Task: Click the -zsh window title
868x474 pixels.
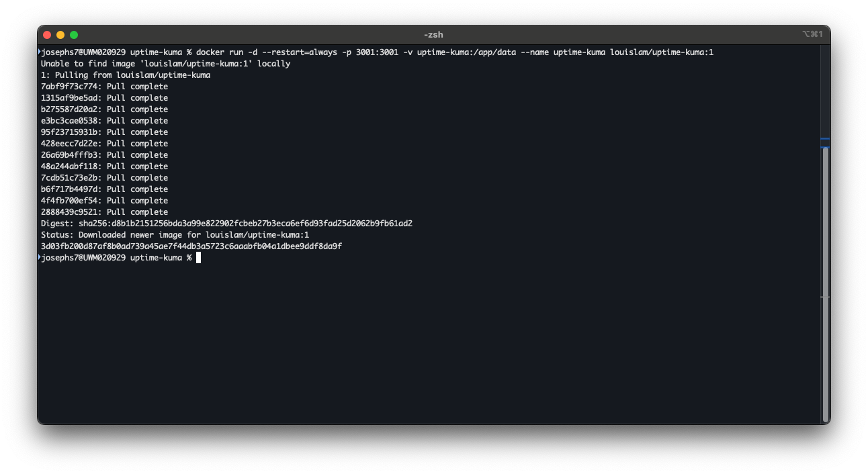Action: (433, 35)
